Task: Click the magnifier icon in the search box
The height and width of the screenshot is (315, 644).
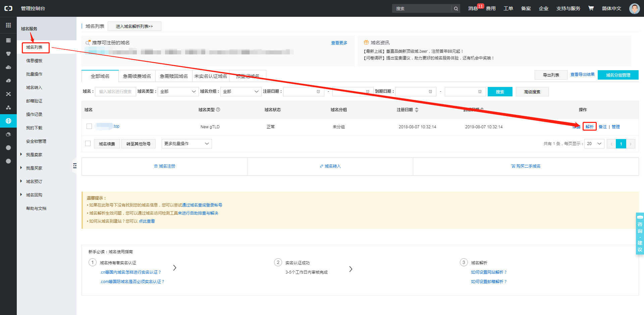Action: tap(455, 8)
